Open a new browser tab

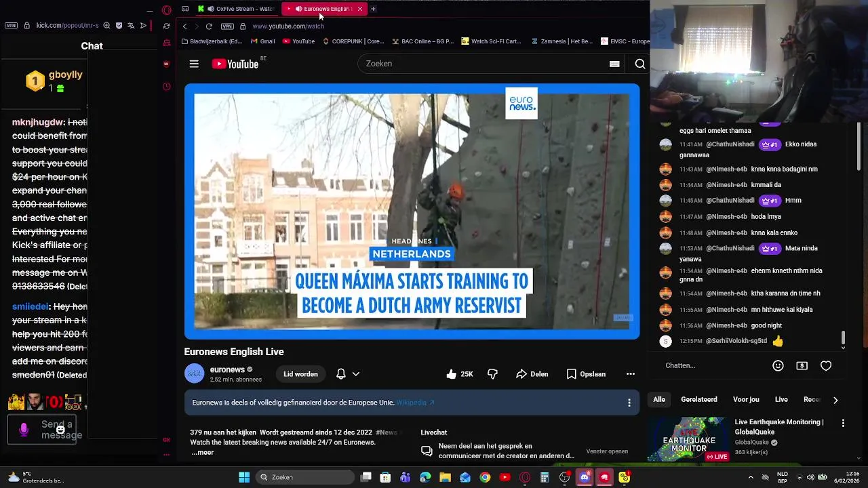tap(373, 9)
